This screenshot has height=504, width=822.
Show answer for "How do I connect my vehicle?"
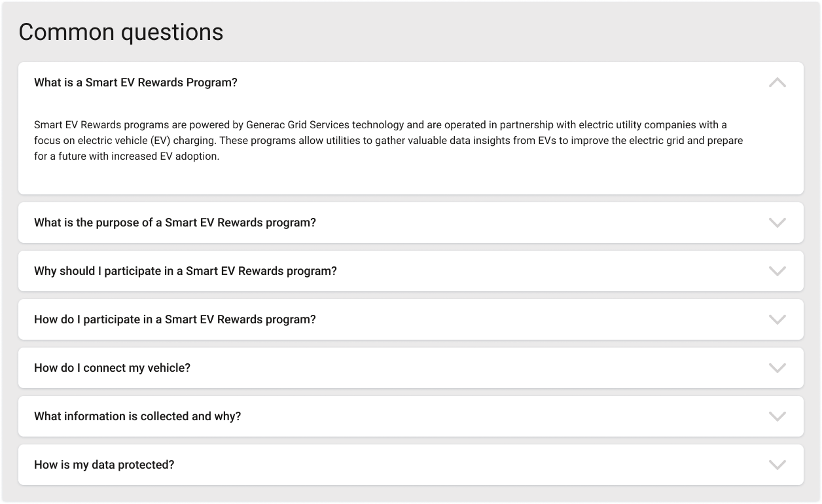click(112, 368)
